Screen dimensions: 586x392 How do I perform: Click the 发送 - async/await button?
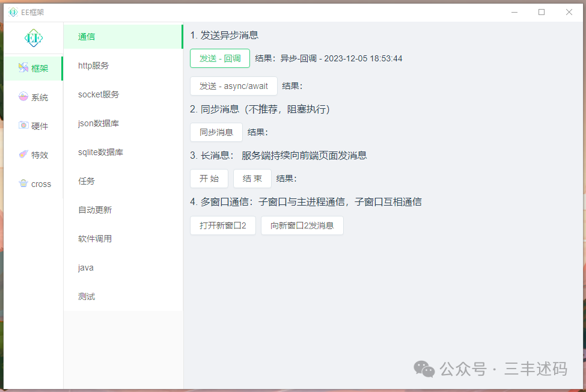point(234,86)
